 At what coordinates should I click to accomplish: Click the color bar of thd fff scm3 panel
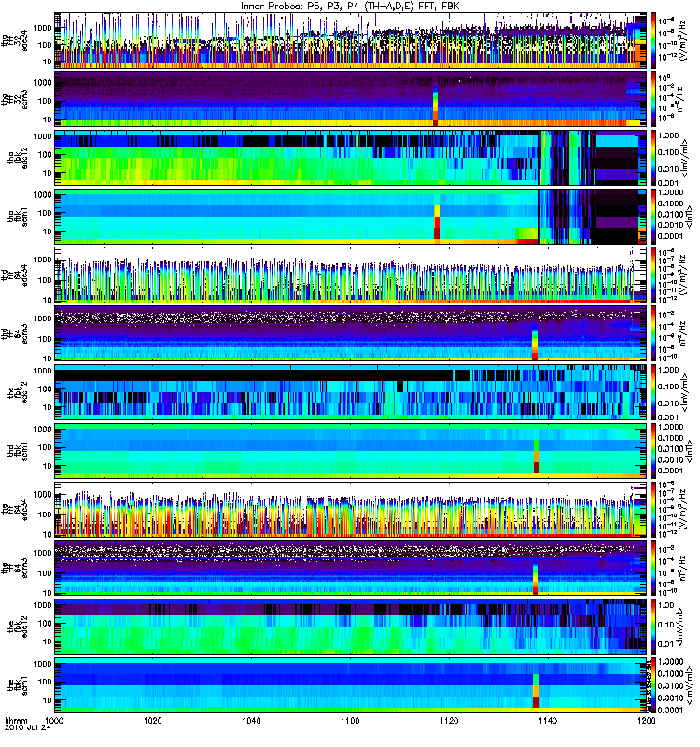[x=654, y=333]
